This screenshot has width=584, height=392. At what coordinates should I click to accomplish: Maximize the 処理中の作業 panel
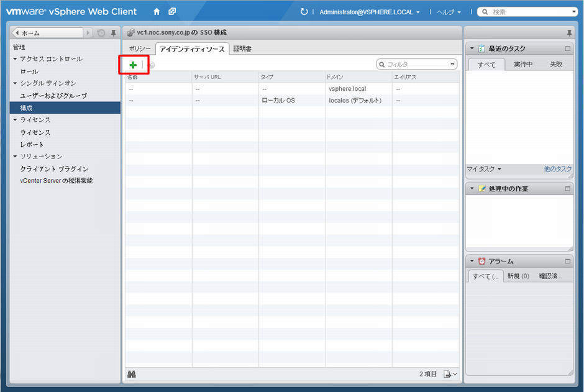[x=567, y=188]
